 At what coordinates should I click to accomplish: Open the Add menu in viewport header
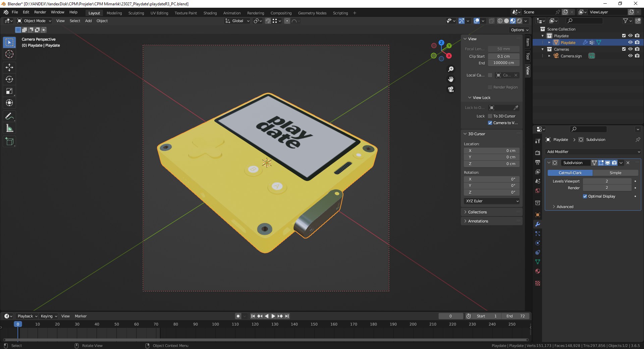[x=88, y=21]
